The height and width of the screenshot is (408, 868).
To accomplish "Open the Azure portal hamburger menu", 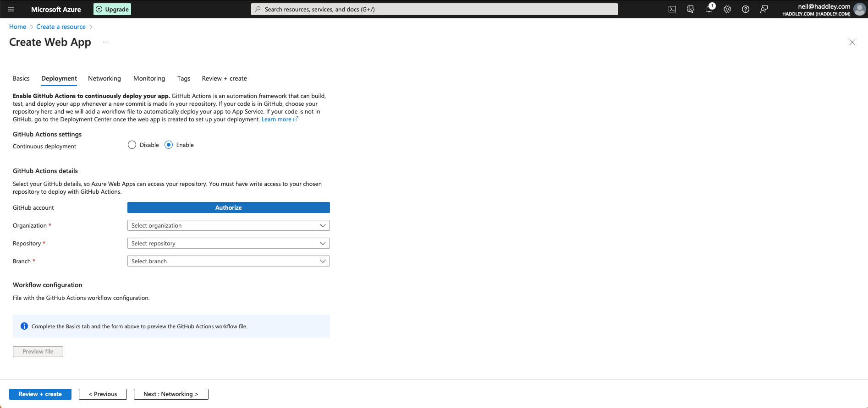I will coord(11,9).
